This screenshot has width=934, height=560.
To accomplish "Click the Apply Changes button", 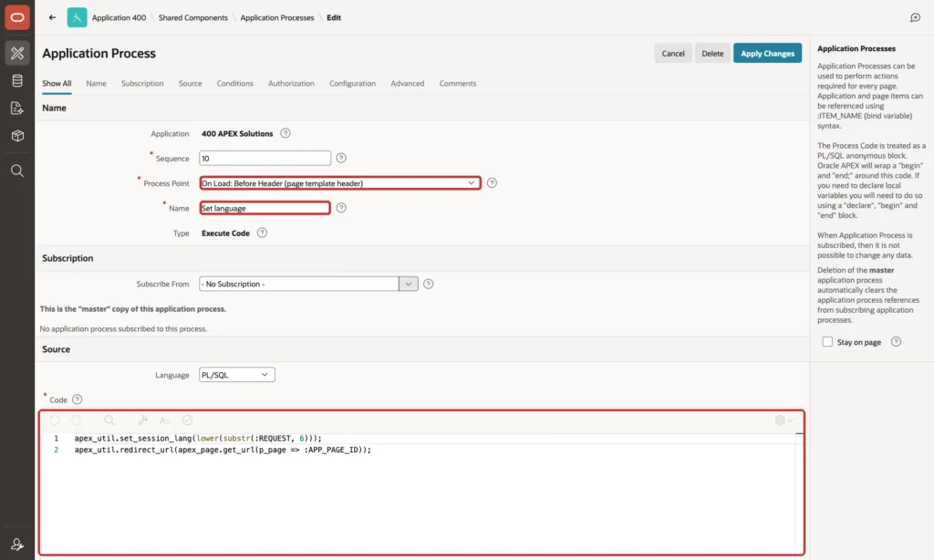I will point(767,53).
